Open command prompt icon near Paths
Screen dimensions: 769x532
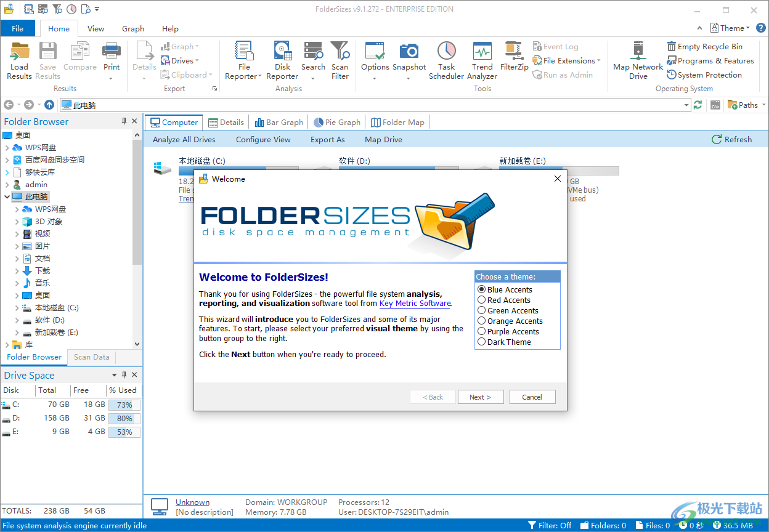pos(715,105)
